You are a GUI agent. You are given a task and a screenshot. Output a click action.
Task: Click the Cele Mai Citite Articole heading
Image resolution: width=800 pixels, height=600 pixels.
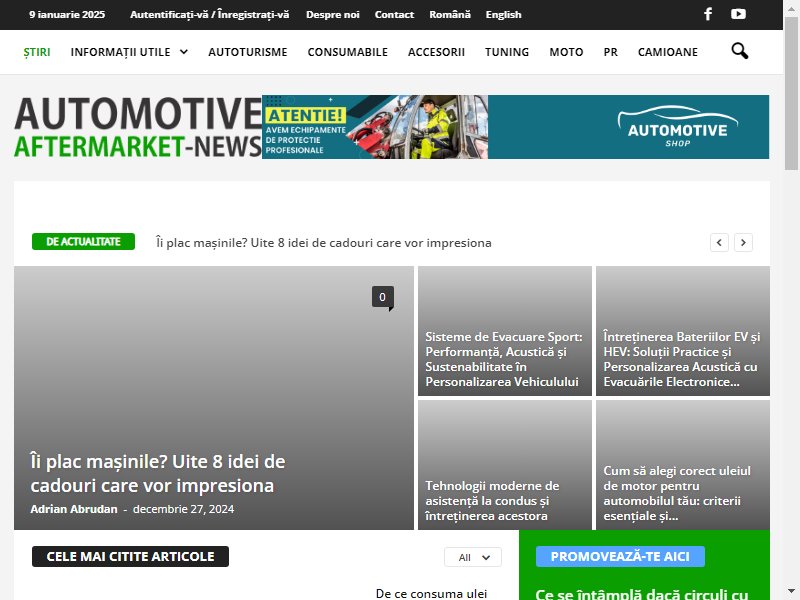130,557
